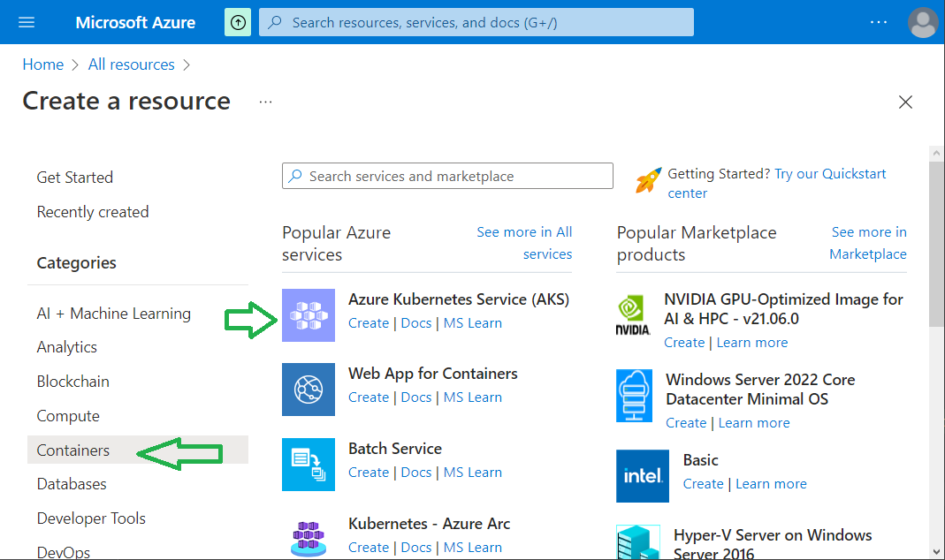Open the hamburger portal menu
Screen dimensions: 945x560
click(27, 22)
